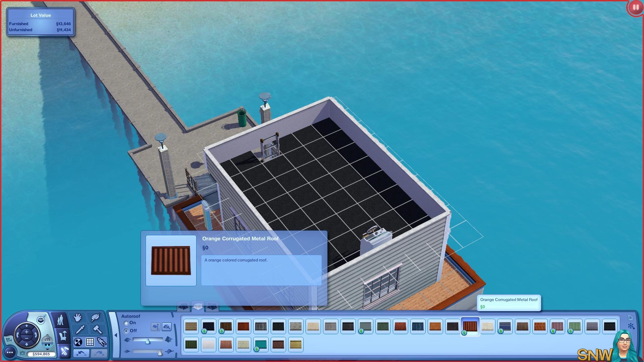Pause or resume the game
This screenshot has height=362, width=644.
[636, 7]
